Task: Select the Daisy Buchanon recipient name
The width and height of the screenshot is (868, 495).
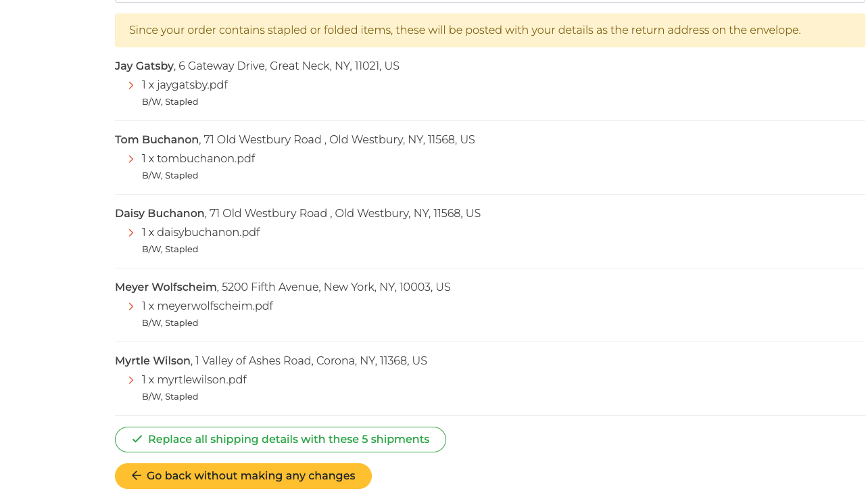Action: point(160,214)
